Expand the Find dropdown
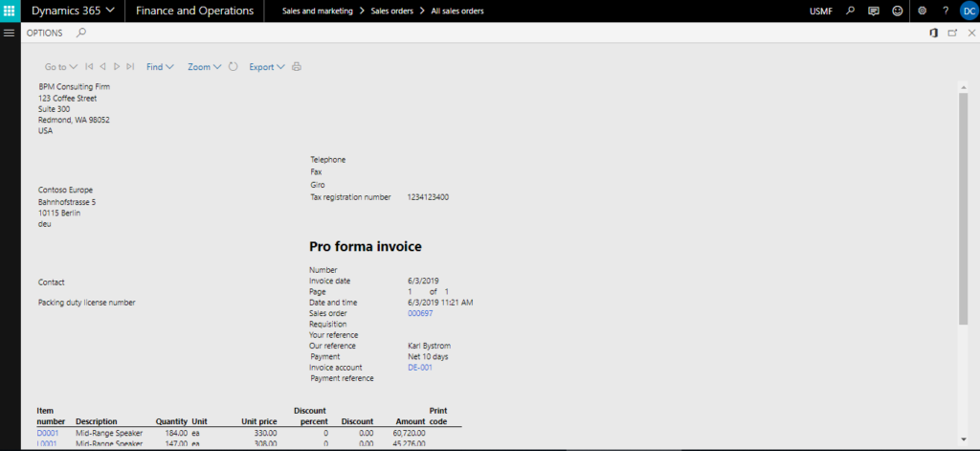 (160, 67)
